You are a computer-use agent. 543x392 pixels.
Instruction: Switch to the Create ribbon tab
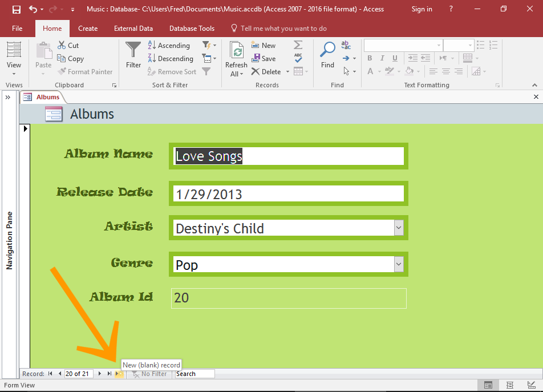(88, 28)
